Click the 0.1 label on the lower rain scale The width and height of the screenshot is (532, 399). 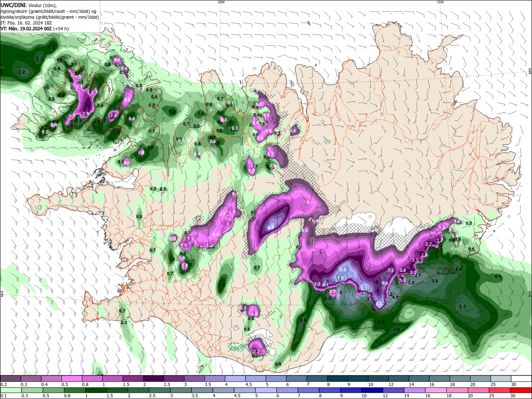tap(3, 396)
